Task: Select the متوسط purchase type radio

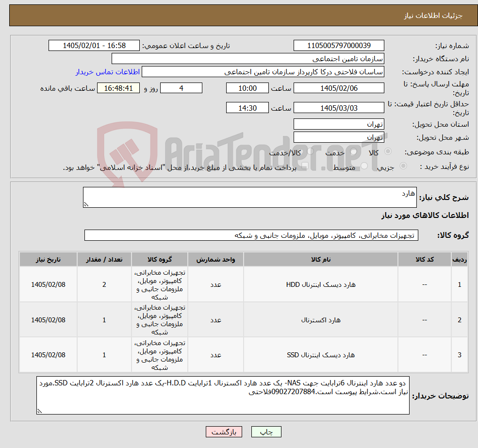Action: pos(364,166)
